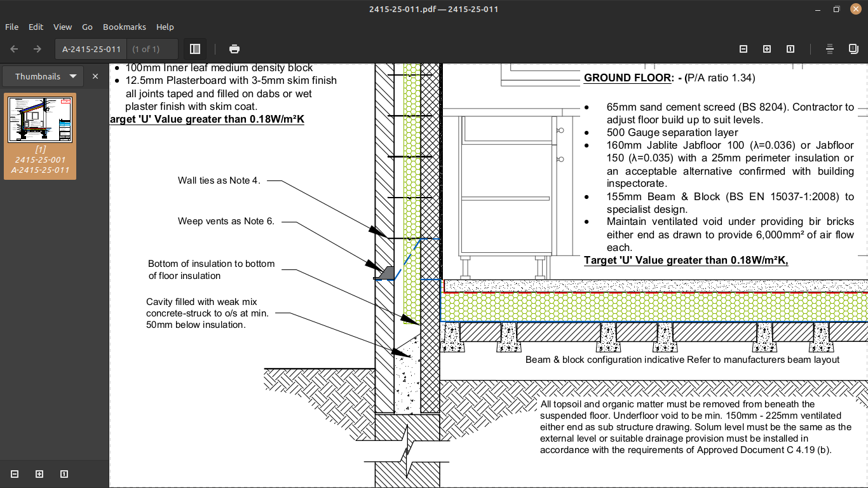Screen dimensions: 868x488
Task: Toggle the side pane button
Action: (x=195, y=49)
